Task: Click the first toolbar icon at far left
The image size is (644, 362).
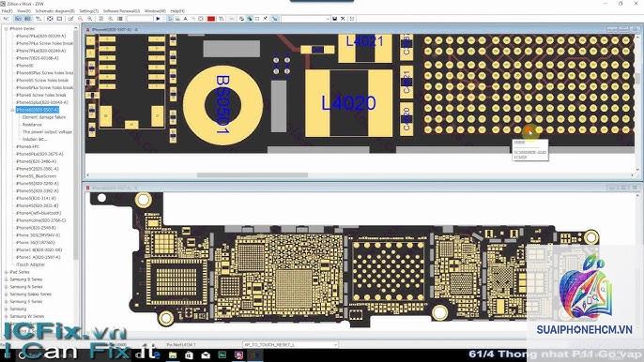Action: coord(6,19)
